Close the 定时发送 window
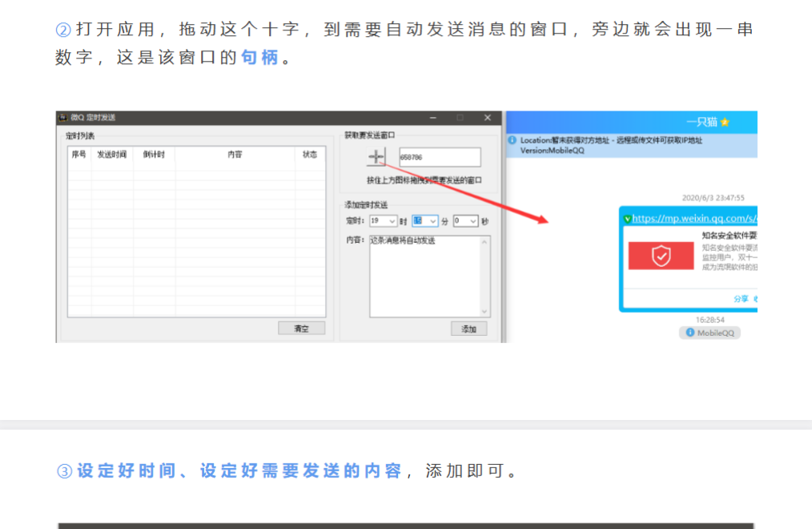This screenshot has width=812, height=529. [x=487, y=118]
